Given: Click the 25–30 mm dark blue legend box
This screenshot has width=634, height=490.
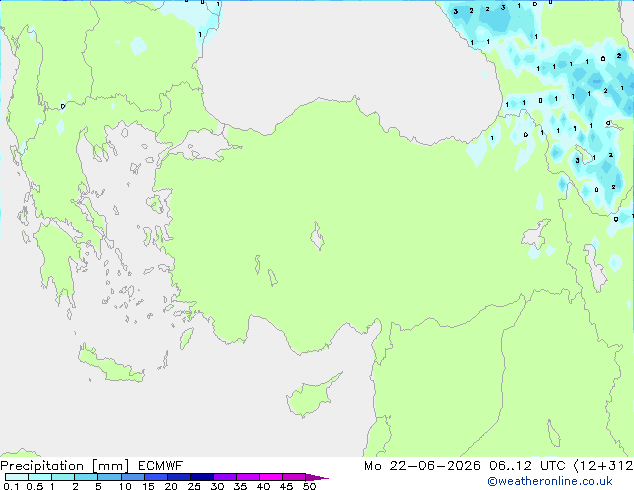Looking at the screenshot, I should tap(202, 477).
